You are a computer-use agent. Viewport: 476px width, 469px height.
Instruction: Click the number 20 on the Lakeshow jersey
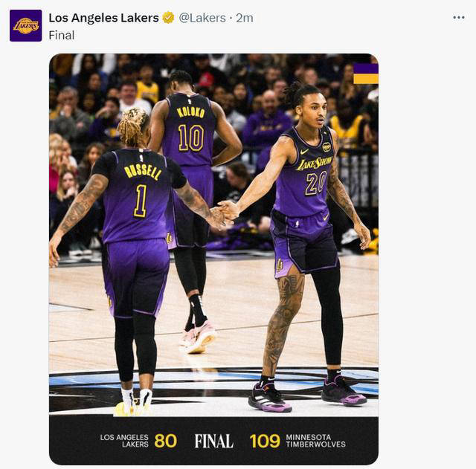(315, 184)
